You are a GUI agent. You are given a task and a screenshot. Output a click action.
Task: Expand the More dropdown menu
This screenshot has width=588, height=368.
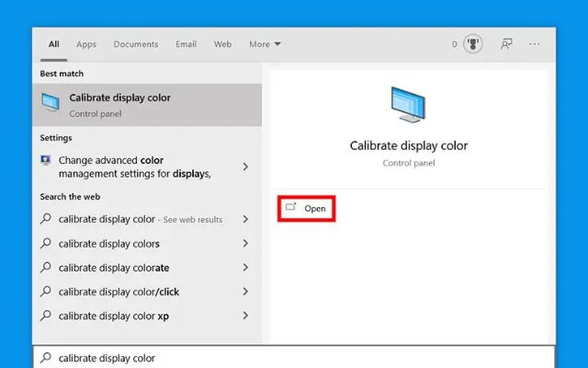click(x=265, y=44)
